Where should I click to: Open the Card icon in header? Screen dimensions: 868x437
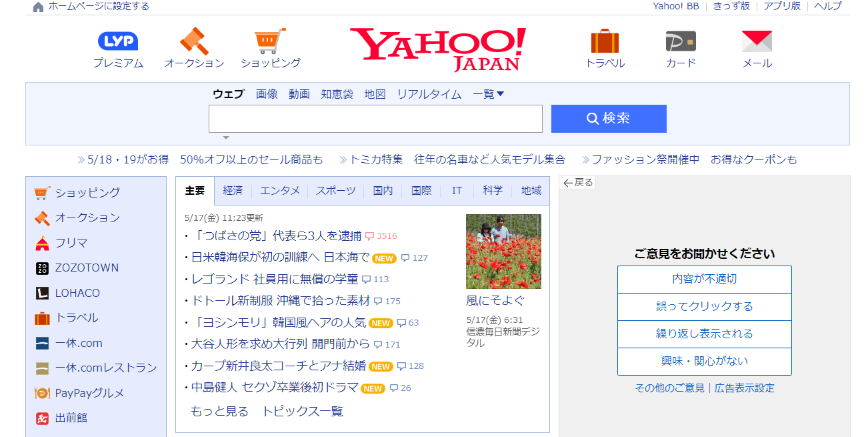[x=681, y=41]
